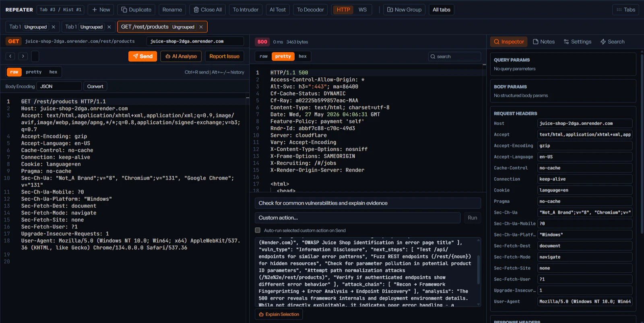Open the GET method selector

(x=14, y=41)
